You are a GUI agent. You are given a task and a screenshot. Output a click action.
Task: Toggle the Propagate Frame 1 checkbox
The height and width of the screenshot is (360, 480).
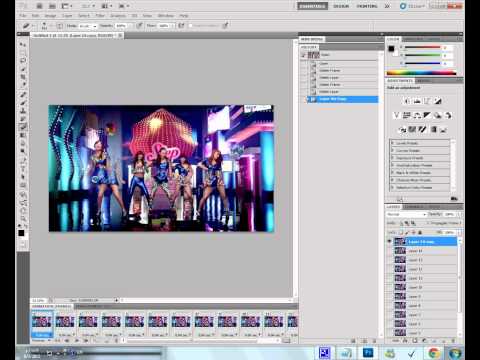coord(428,223)
